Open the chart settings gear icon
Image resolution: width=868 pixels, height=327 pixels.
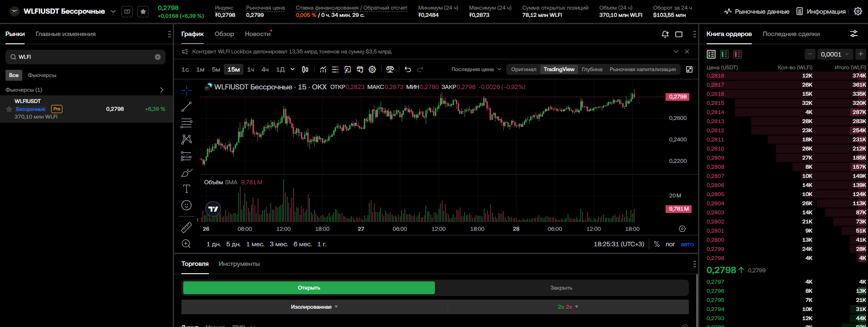tap(372, 69)
